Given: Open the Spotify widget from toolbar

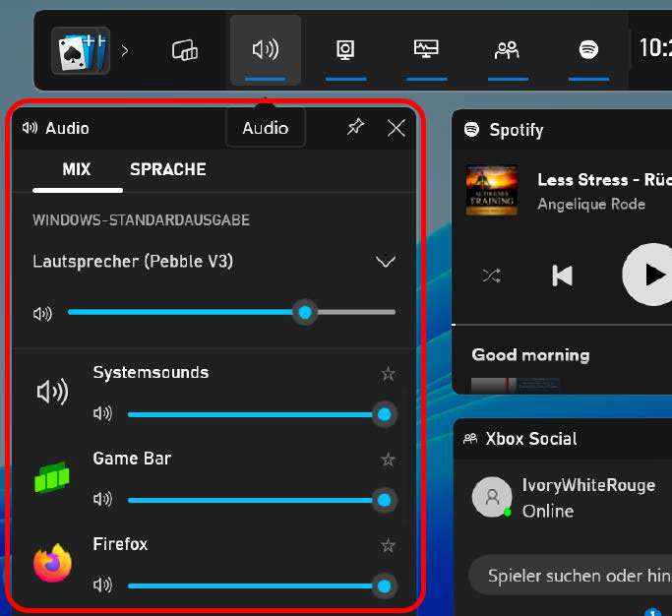Looking at the screenshot, I should (x=588, y=49).
